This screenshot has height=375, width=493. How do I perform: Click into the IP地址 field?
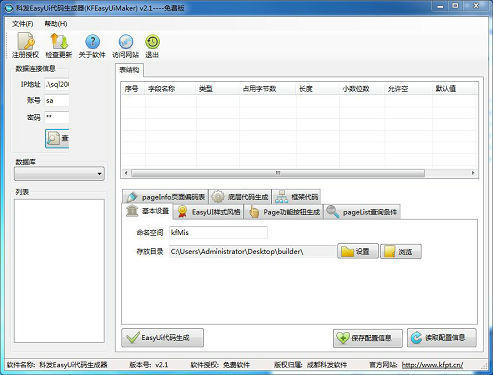coord(57,84)
